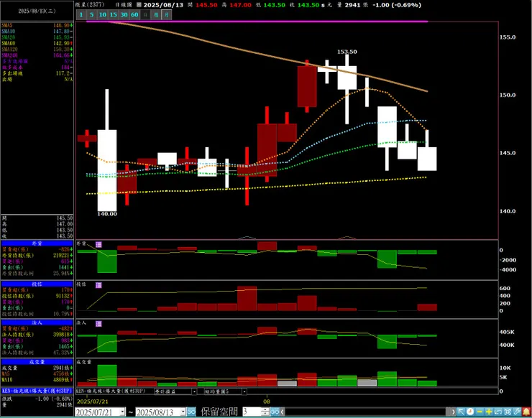Click the arrow cursor tool icon
The image size is (532, 418).
(x=461, y=412)
